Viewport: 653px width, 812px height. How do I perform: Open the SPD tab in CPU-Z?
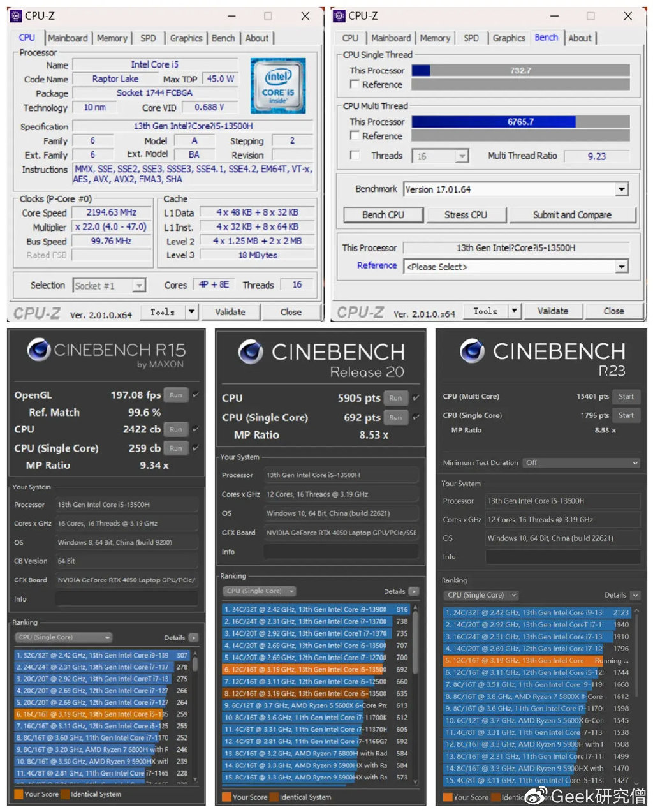(x=148, y=38)
